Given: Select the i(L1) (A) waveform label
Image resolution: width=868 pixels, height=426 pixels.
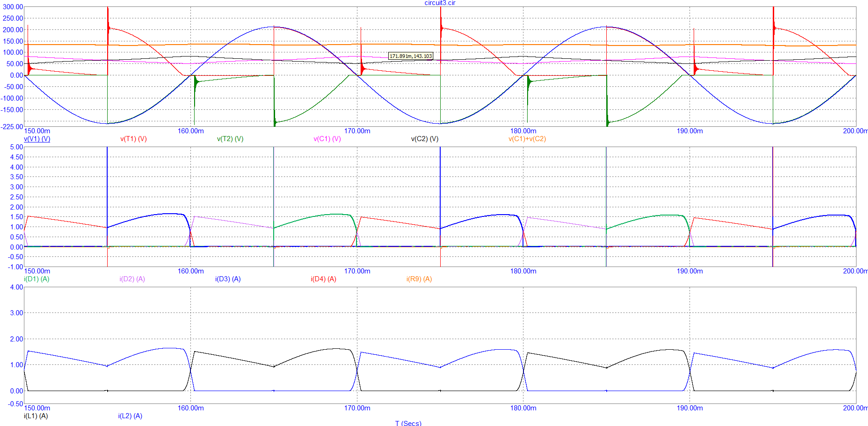Looking at the screenshot, I should click(x=36, y=416).
